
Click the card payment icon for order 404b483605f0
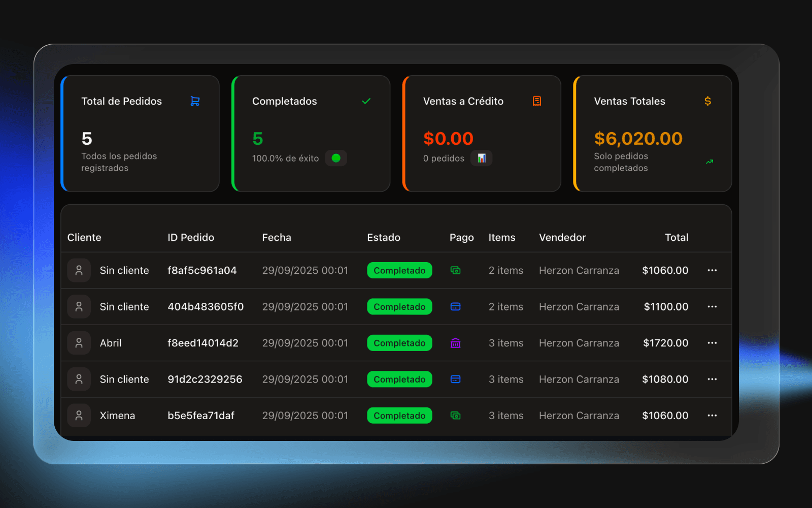click(x=455, y=307)
